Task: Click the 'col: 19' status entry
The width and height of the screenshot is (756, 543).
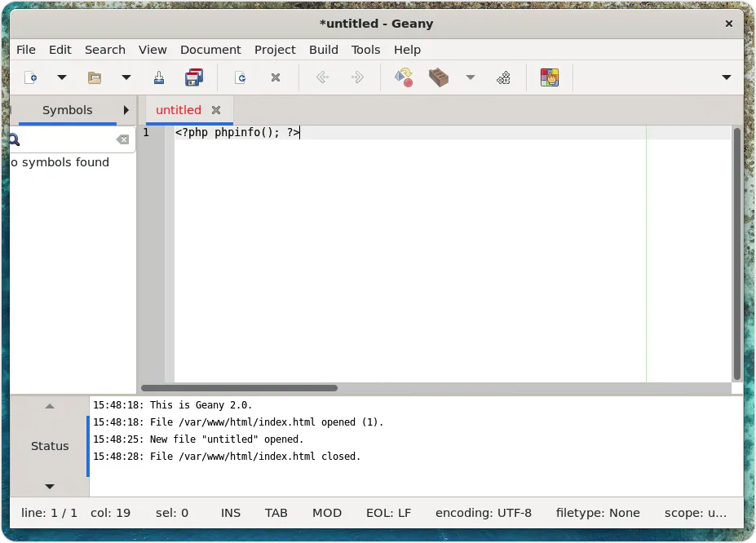Action: [x=110, y=513]
